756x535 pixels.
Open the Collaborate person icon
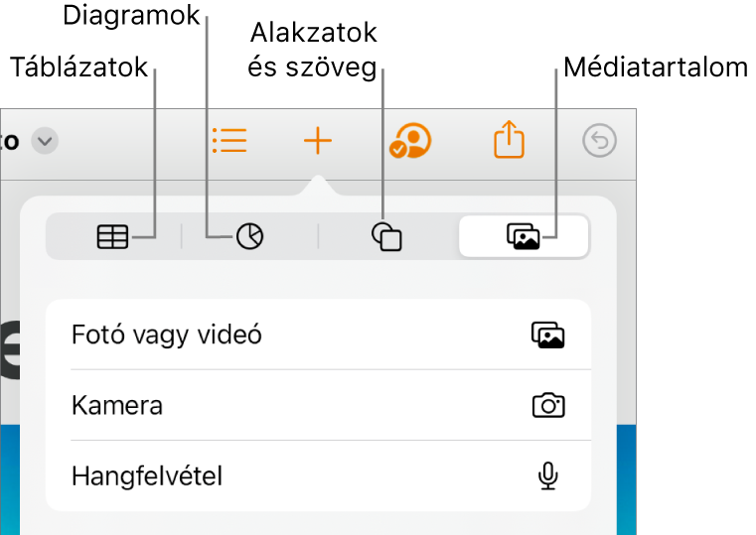(x=410, y=141)
